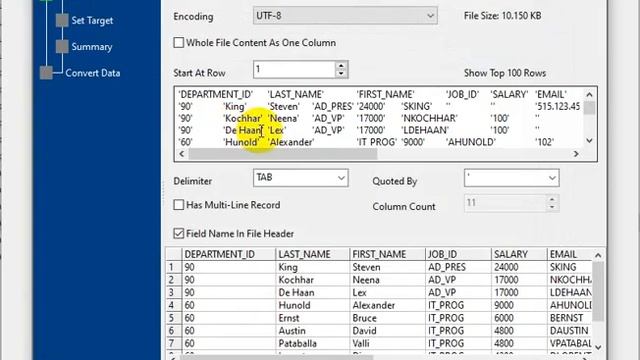Screen dimensions: 640x360
Task: Click raw preview scroll right arrow
Action: 576,153
